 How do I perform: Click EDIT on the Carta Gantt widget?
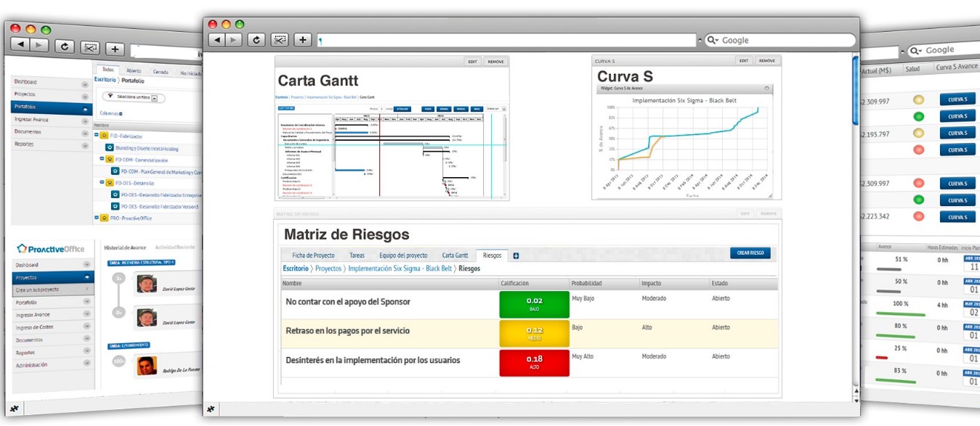coord(474,62)
